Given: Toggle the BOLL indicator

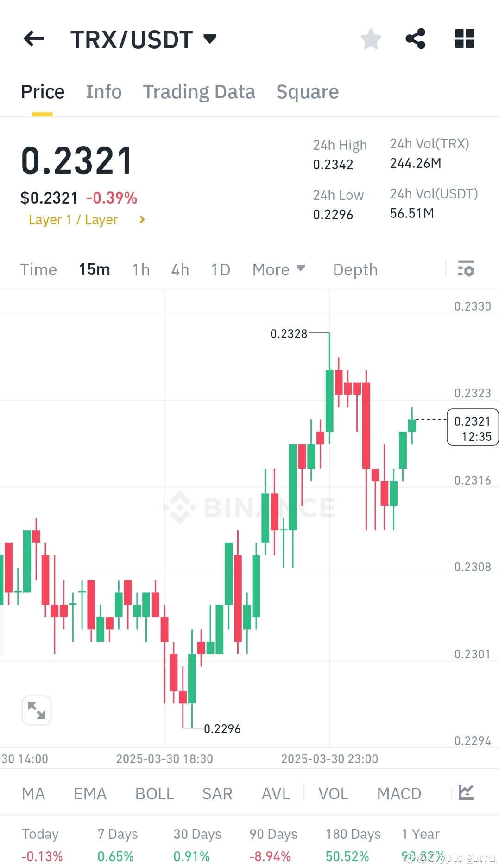Looking at the screenshot, I should (154, 793).
